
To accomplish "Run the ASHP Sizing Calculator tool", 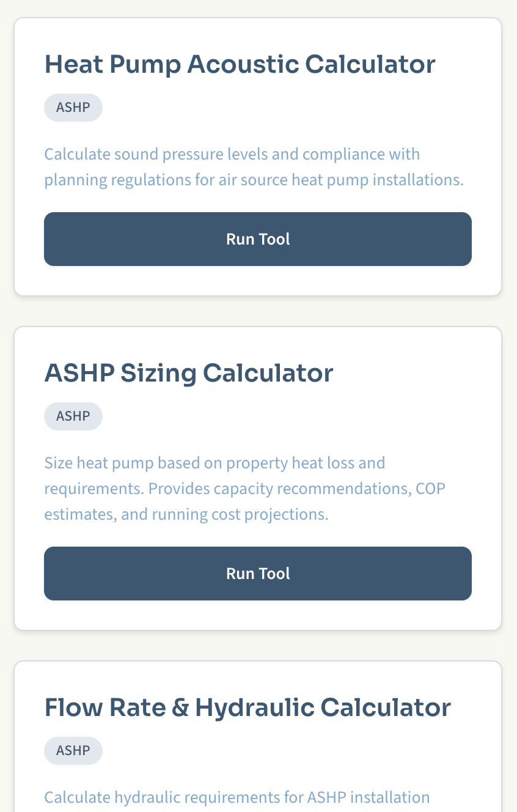I will (x=258, y=574).
